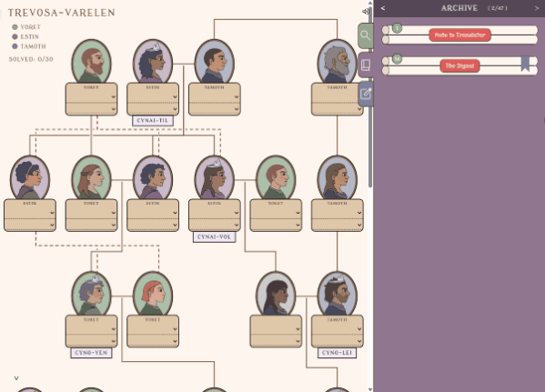The width and height of the screenshot is (545, 392).
Task: Expand first dropdown under Cyno-Lei crowned man
Action: coord(338,329)
